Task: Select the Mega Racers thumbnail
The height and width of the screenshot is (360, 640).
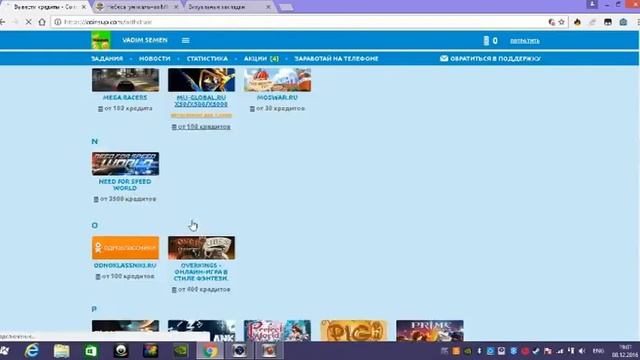Action: pyautogui.click(x=125, y=80)
